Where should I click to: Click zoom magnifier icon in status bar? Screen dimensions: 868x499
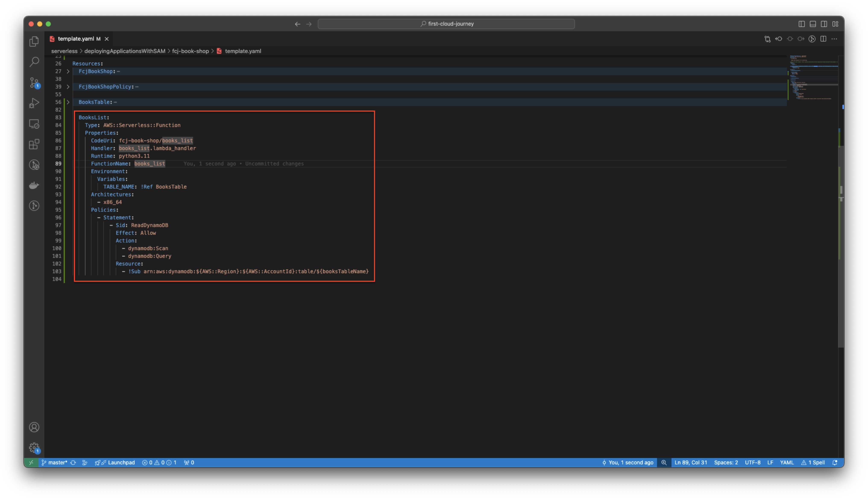click(x=664, y=463)
